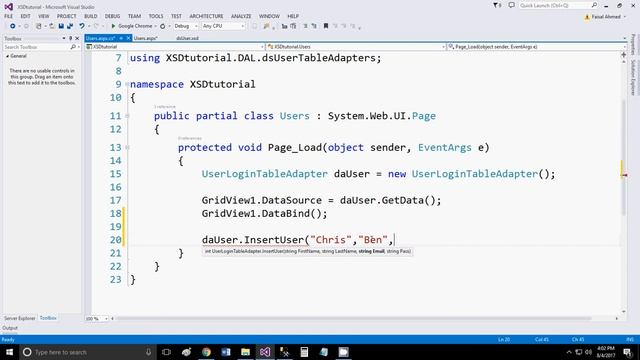Viewport: 640px width, 360px height.
Task: Start debugging with the green play arrow
Action: coord(113,26)
